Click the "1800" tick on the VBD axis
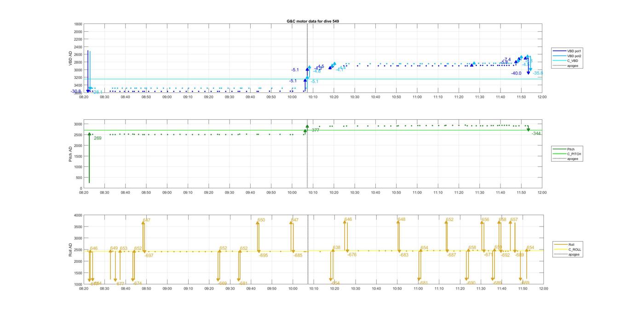Viewport: 644px width, 319px height. click(x=78, y=24)
